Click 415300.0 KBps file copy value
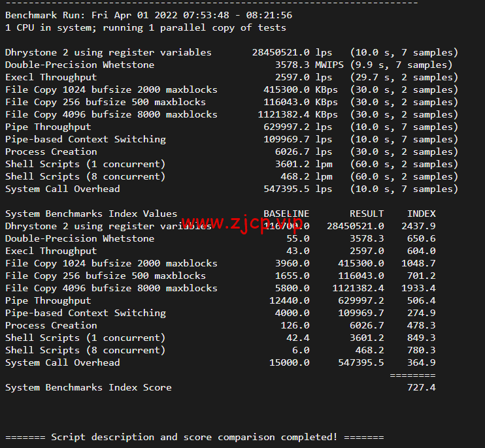 pyautogui.click(x=301, y=89)
